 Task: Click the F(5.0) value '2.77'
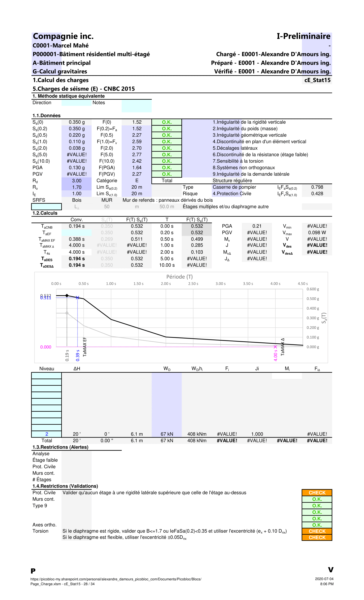137,155
